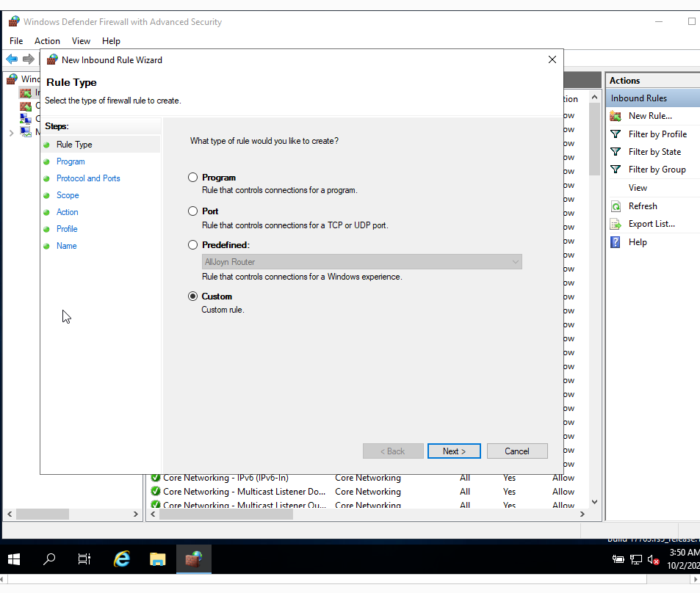
Task: Jump to the Name step link
Action: pyautogui.click(x=67, y=246)
